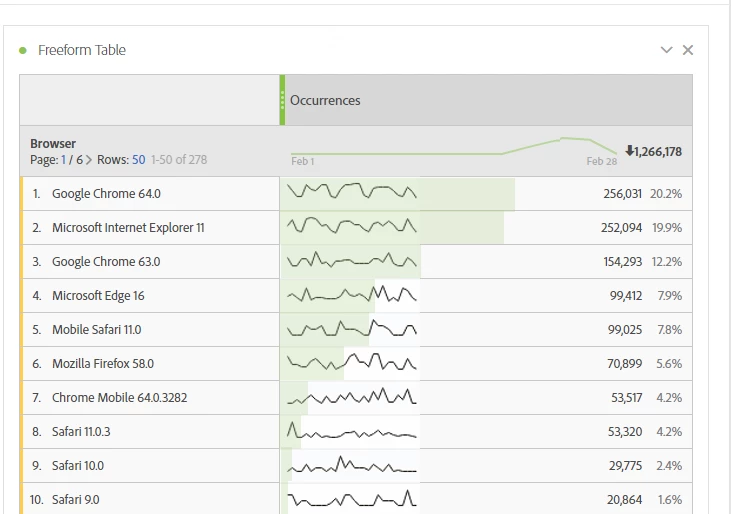Viewport: 731px width, 514px height.
Task: Click the 99,412 occurrences value
Action: click(626, 295)
